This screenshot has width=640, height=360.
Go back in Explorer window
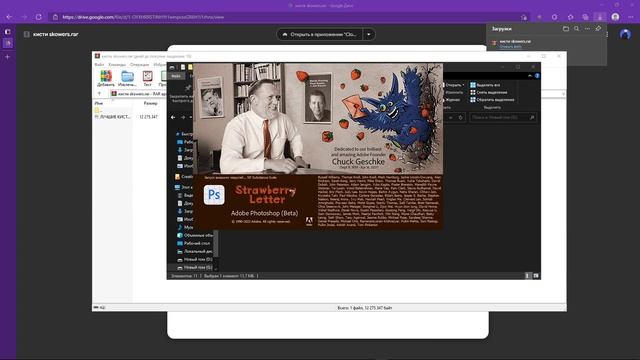click(x=173, y=117)
